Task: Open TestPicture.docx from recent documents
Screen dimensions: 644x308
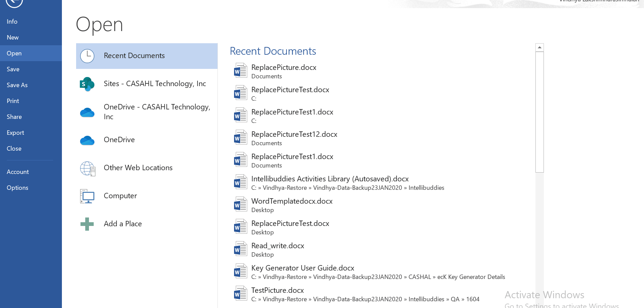Action: 277,290
